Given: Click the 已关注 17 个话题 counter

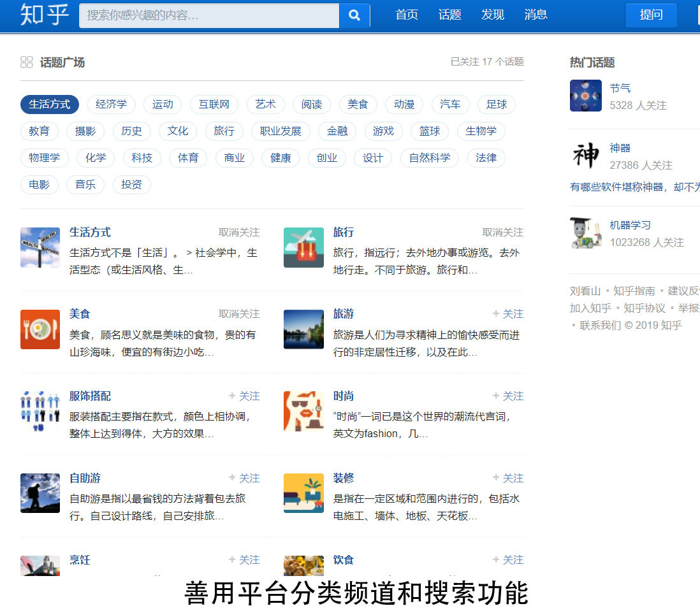Looking at the screenshot, I should (x=488, y=62).
